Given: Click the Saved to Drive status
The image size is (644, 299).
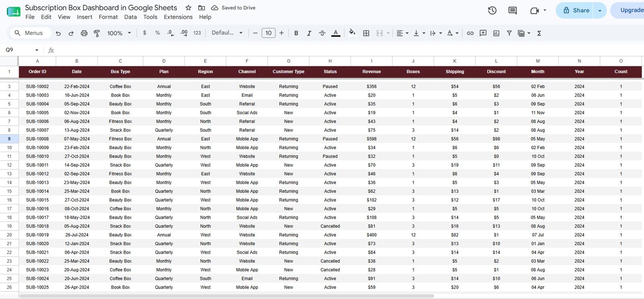Looking at the screenshot, I should tap(233, 8).
